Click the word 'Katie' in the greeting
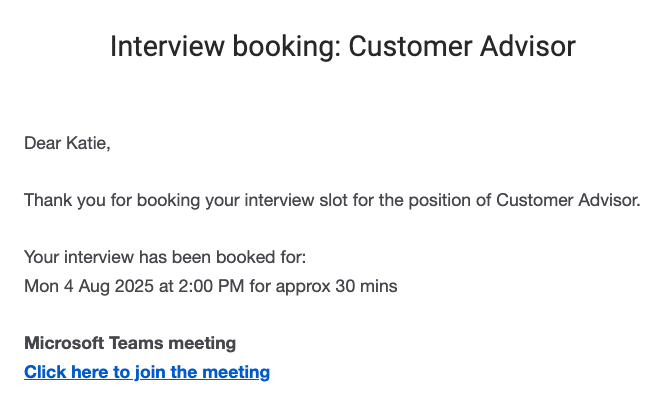666x407 pixels. tap(86, 143)
